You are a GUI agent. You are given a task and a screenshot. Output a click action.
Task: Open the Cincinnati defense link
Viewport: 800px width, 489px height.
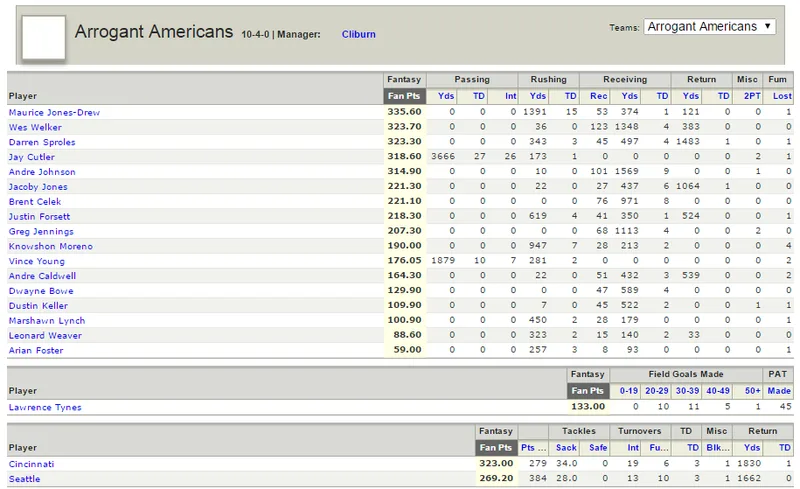[x=31, y=464]
